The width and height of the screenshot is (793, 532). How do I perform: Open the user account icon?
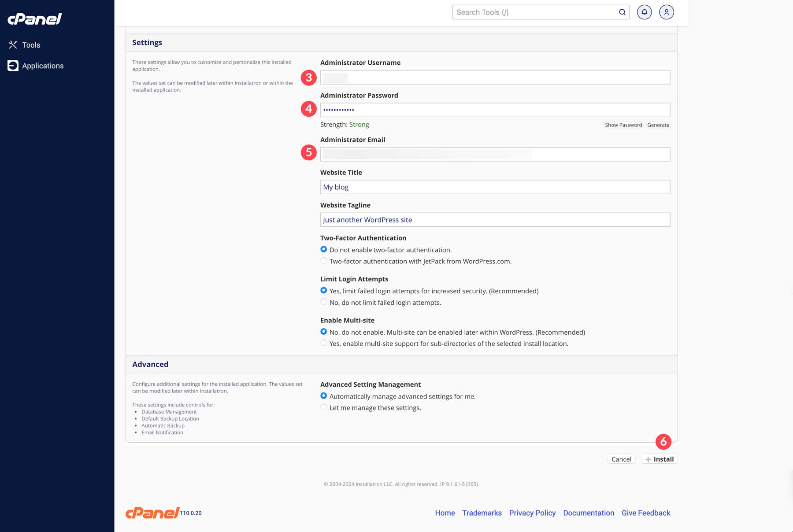(x=667, y=12)
